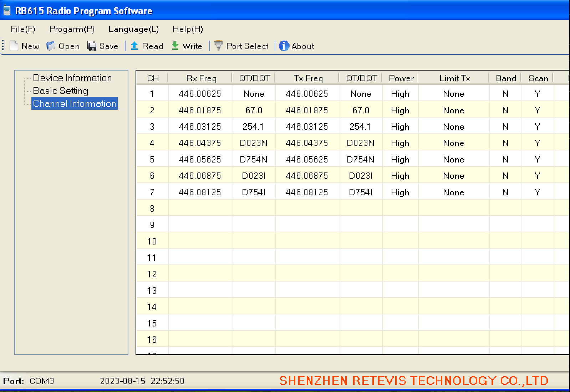Click Limit Tx None cell in channel 2
This screenshot has height=392, width=570.
click(454, 110)
